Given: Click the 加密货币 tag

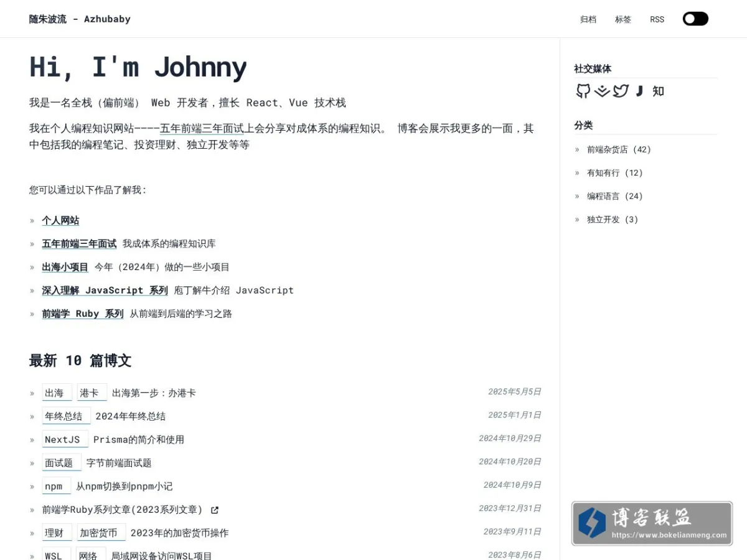Looking at the screenshot, I should point(101,533).
